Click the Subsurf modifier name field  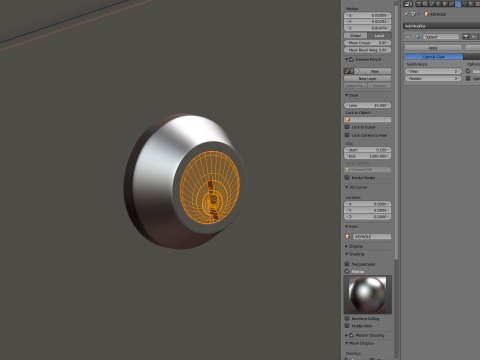pos(441,37)
